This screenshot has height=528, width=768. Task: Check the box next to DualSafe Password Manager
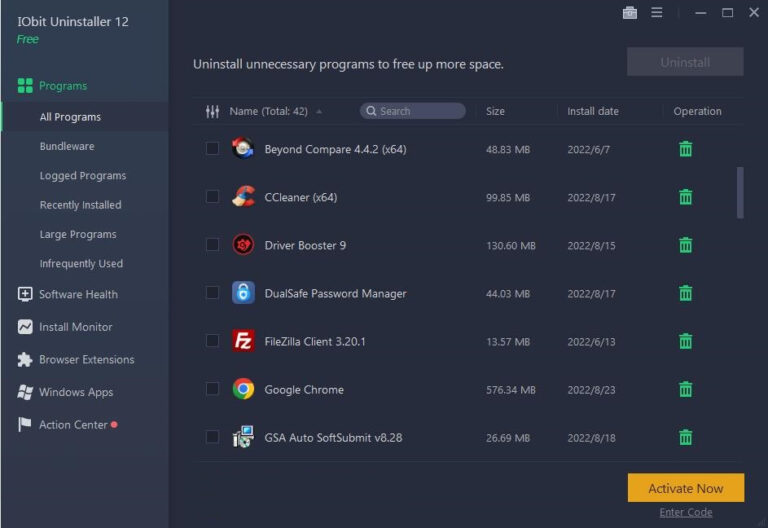point(212,293)
